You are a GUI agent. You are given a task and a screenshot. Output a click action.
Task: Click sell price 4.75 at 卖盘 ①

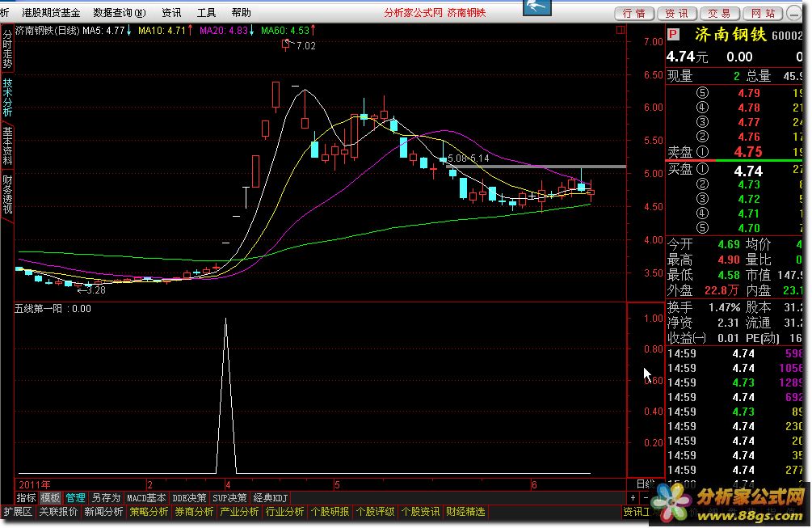(748, 152)
